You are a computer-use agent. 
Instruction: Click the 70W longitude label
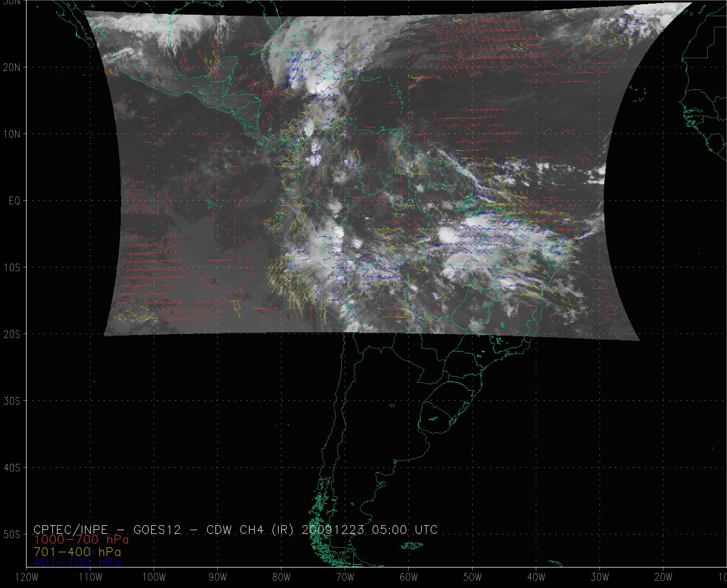pos(345,577)
